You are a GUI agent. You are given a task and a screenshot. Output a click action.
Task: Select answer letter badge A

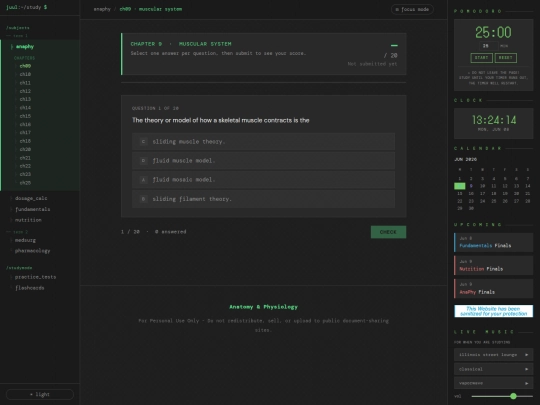(x=144, y=180)
